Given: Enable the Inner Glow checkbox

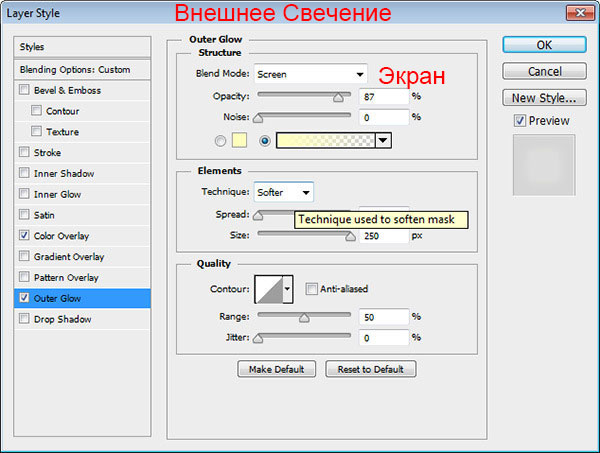Looking at the screenshot, I should click(x=24, y=194).
